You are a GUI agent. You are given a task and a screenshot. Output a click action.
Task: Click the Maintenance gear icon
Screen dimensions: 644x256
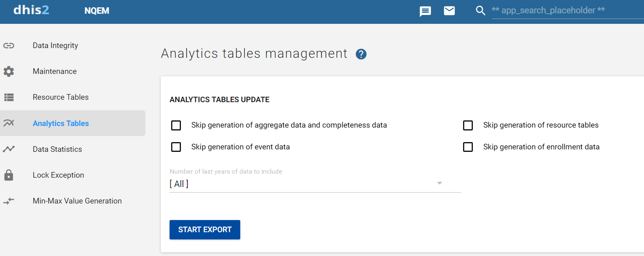point(9,71)
